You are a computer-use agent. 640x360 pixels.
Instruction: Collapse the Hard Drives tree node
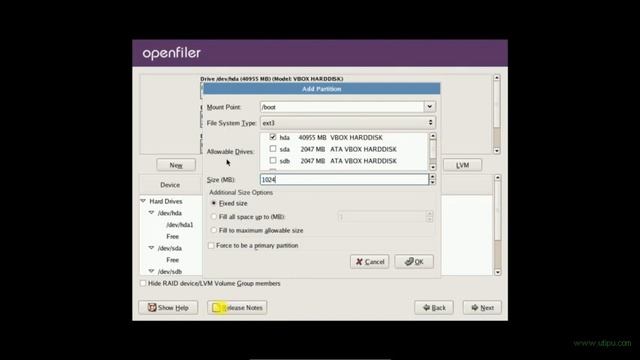[x=143, y=201]
